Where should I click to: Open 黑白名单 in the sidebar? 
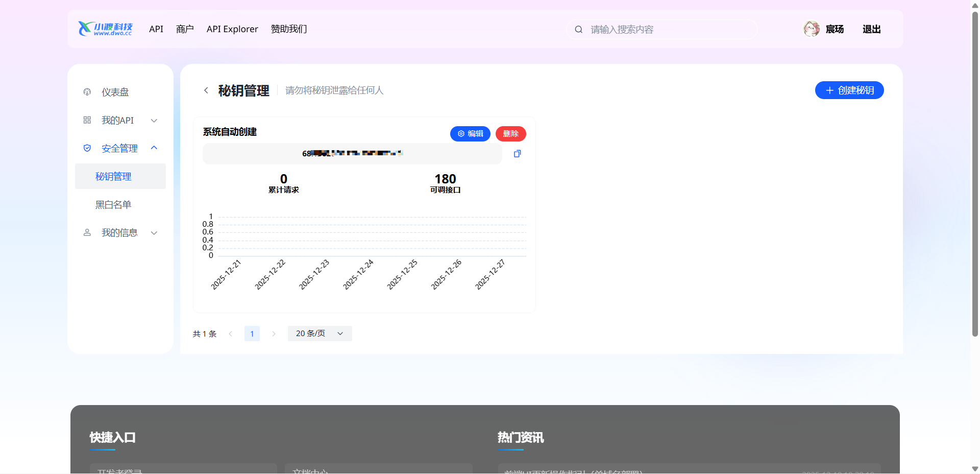113,205
